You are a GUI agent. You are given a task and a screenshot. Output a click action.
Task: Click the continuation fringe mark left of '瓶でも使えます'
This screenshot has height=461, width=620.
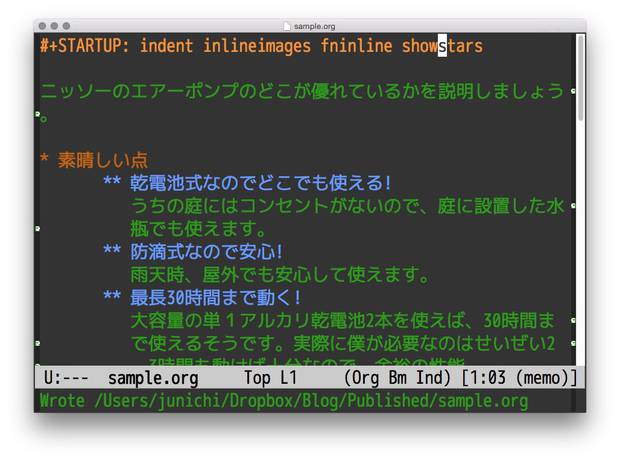(x=38, y=229)
